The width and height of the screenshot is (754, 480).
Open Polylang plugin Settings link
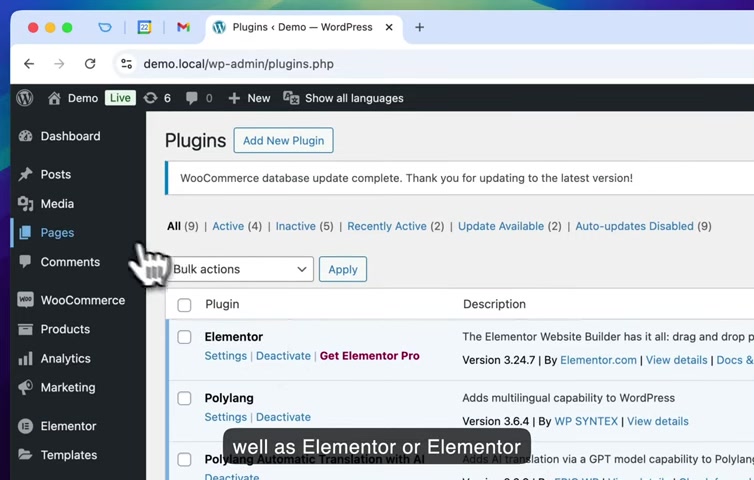point(226,417)
